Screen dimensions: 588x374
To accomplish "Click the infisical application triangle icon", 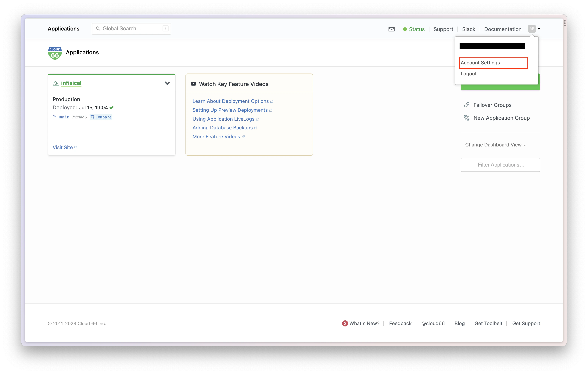I will (56, 83).
